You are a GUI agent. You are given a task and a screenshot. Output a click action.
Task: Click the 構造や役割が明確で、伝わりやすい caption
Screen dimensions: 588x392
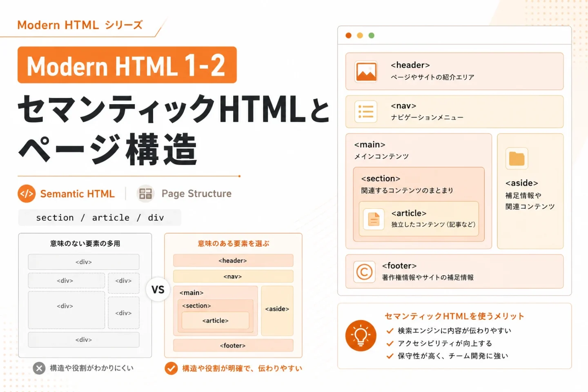(x=242, y=368)
